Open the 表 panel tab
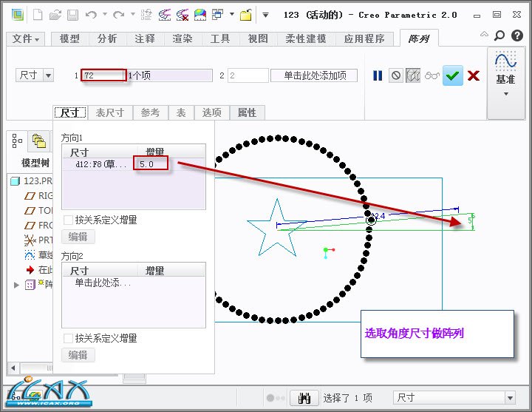This screenshot has height=412, width=532. coord(181,112)
